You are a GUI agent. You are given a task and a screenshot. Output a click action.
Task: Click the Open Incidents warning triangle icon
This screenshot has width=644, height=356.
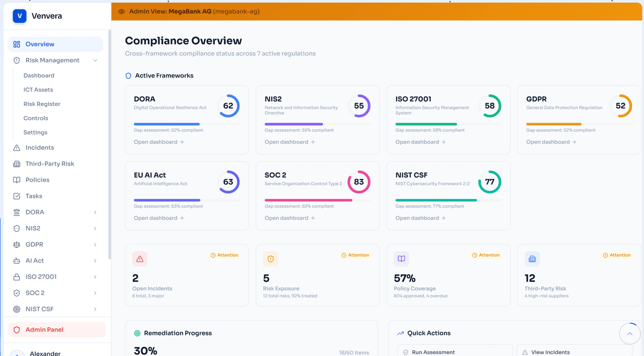[x=140, y=259]
